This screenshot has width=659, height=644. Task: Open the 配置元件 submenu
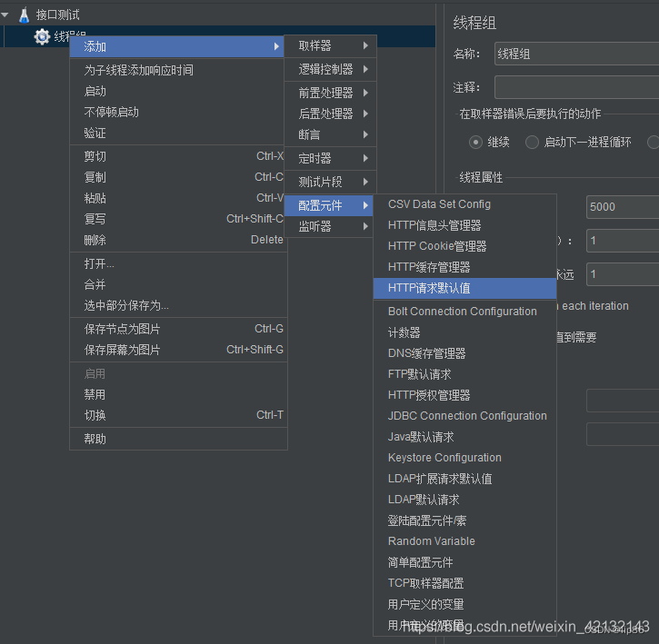pyautogui.click(x=329, y=205)
